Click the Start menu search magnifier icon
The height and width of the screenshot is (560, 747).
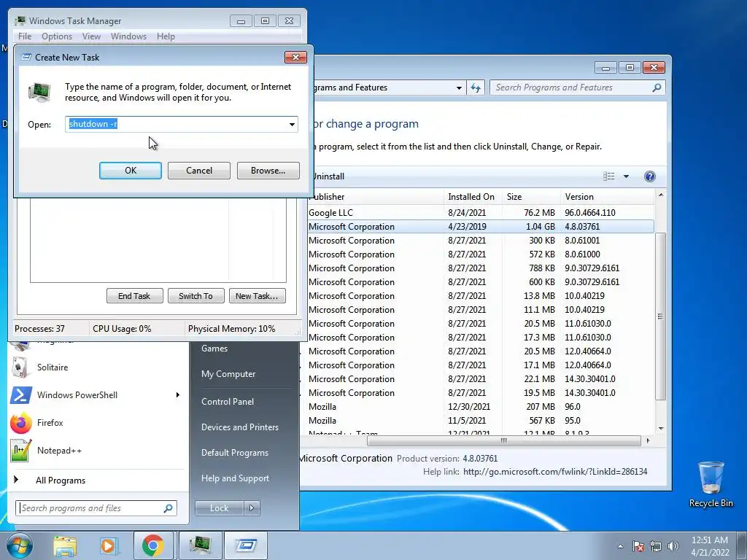168,508
